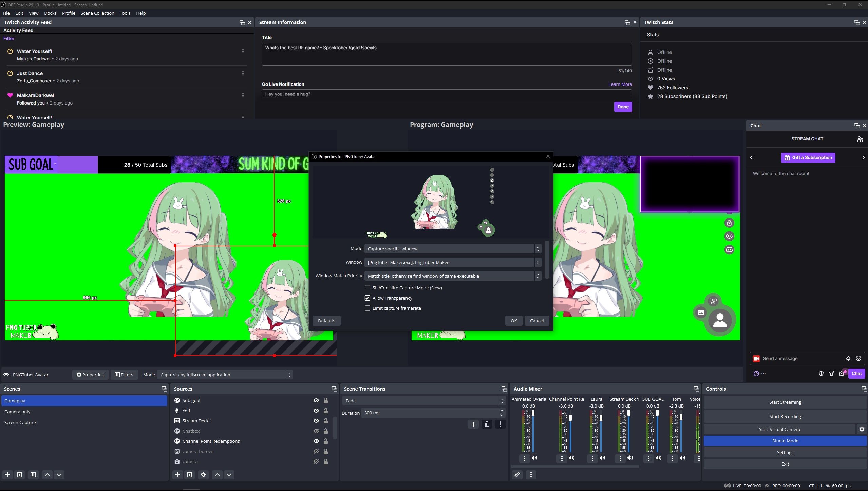The width and height of the screenshot is (868, 491).
Task: Hide the Sub goal source visibility eye
Action: point(316,400)
